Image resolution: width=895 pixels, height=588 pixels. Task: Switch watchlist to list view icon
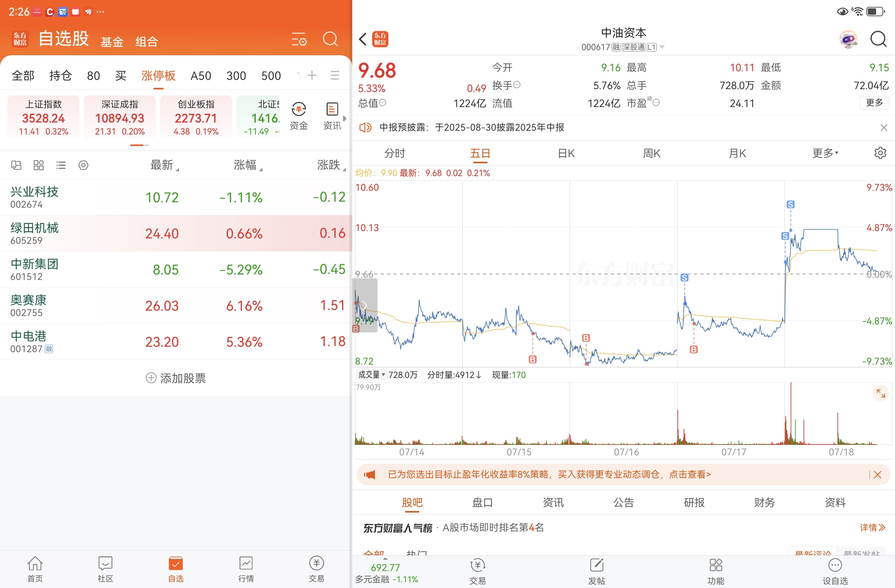point(61,165)
